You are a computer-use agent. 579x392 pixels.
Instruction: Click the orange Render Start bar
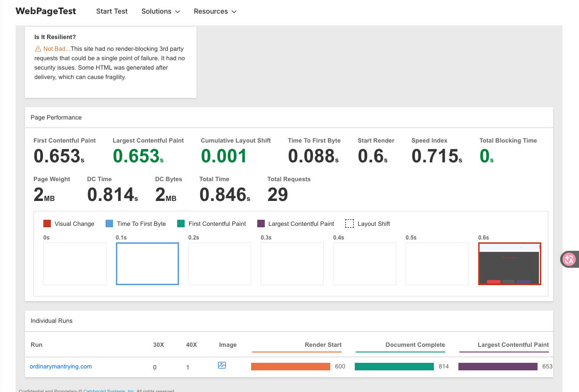(291, 367)
